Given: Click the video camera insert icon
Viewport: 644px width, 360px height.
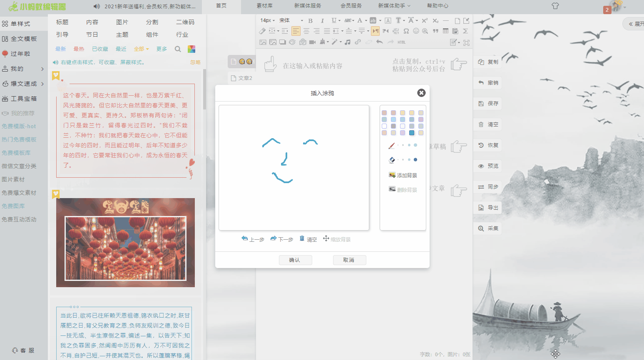Looking at the screenshot, I should point(312,42).
